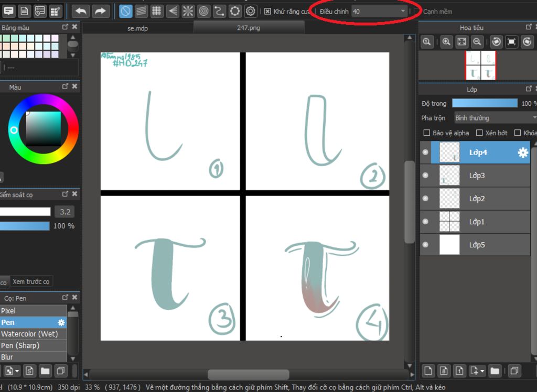Select Pen (Sharp) brush

pos(33,345)
